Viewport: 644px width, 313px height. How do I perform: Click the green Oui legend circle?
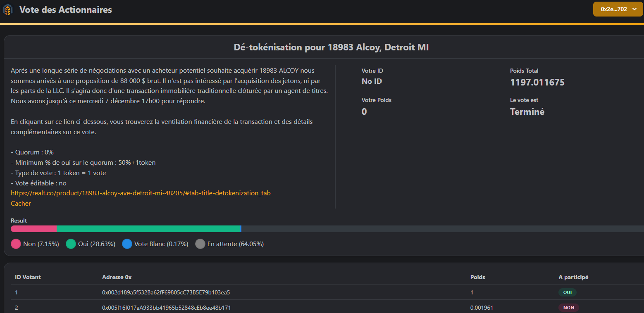pos(71,244)
